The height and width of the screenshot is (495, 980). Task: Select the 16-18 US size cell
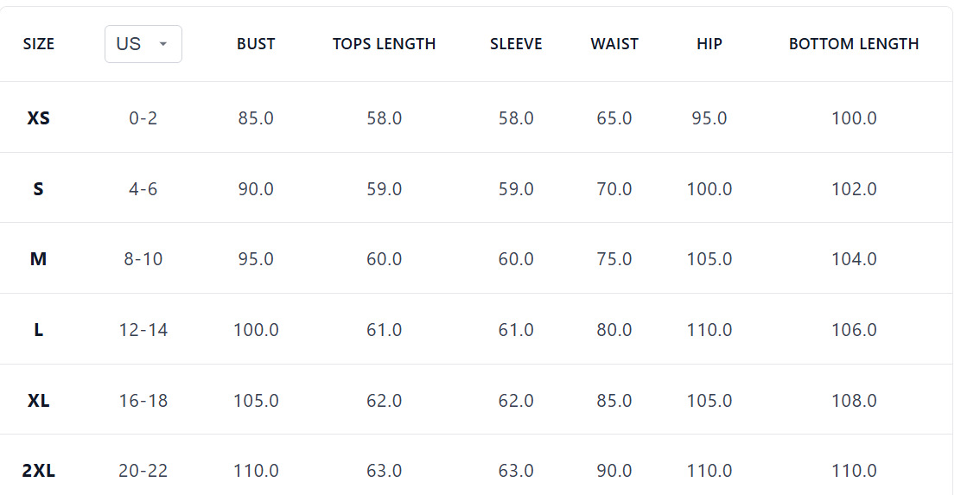pos(143,401)
